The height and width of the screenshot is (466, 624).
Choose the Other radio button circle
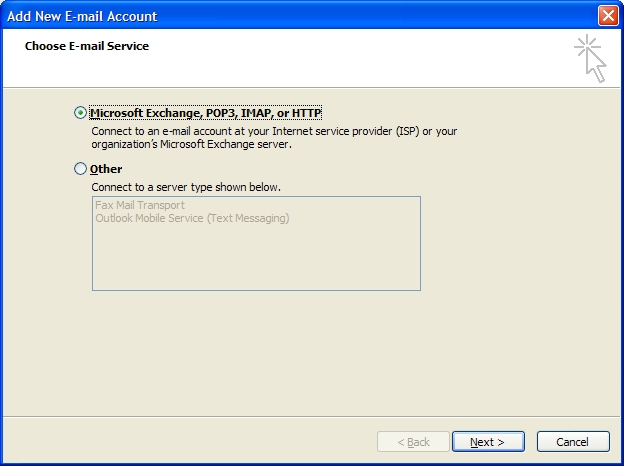pos(81,169)
